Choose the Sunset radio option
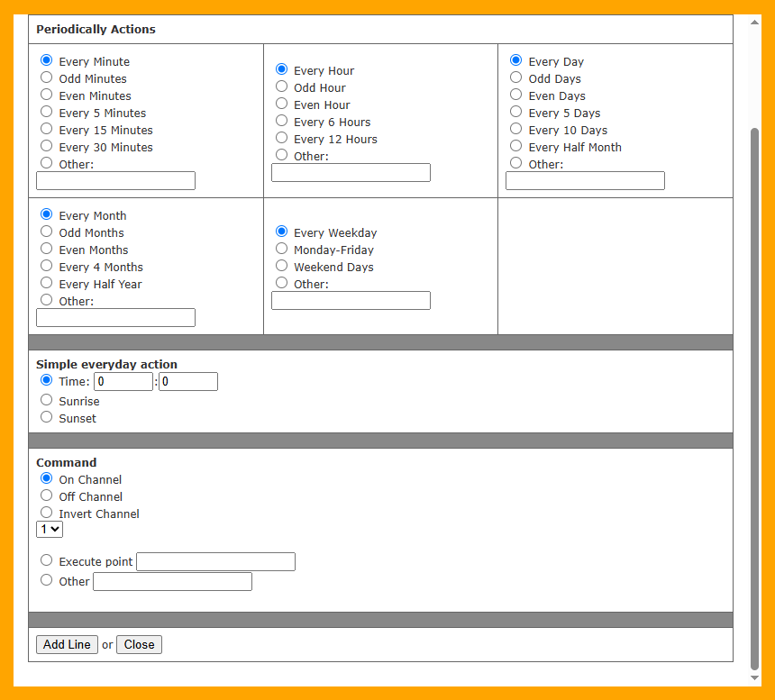 [47, 418]
